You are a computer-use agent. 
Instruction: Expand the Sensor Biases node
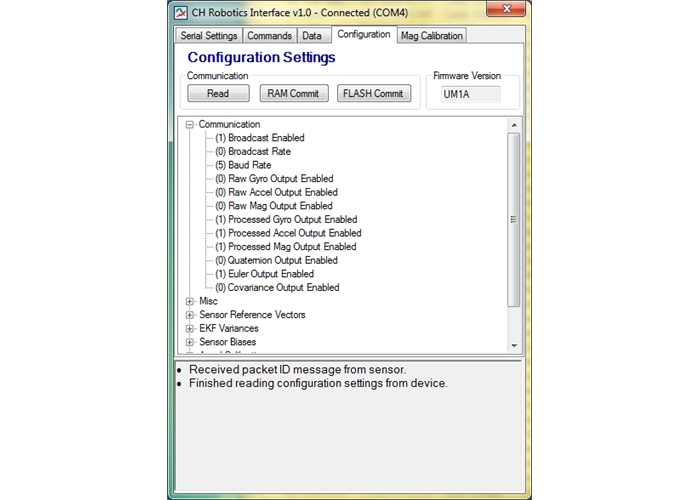point(190,342)
